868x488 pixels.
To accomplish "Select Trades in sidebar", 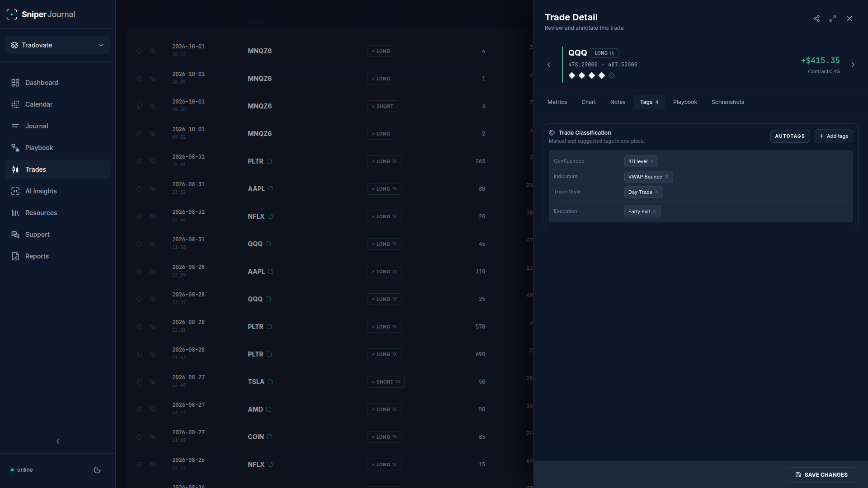I will point(57,169).
